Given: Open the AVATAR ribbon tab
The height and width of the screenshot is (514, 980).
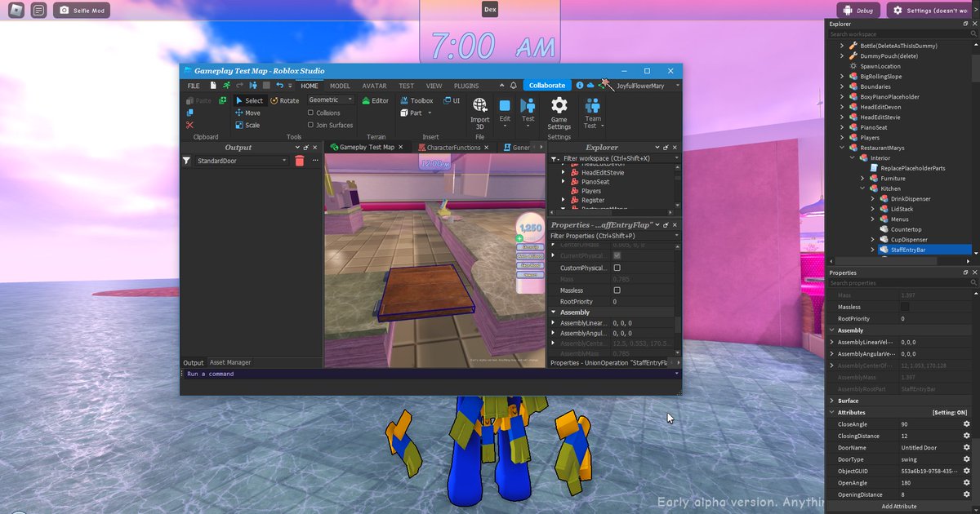Looking at the screenshot, I should point(375,86).
